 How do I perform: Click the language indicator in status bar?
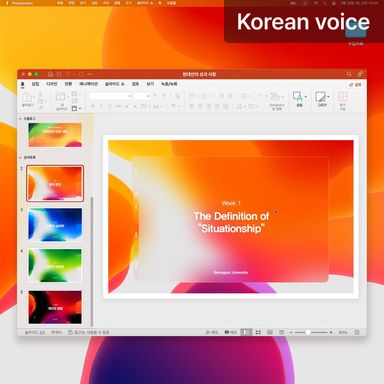pyautogui.click(x=56, y=332)
